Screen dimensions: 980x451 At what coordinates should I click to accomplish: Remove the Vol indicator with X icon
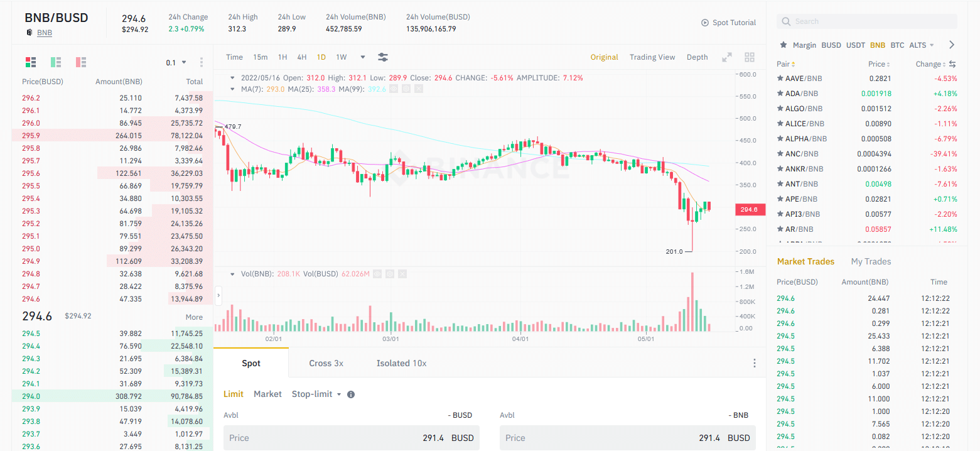402,274
